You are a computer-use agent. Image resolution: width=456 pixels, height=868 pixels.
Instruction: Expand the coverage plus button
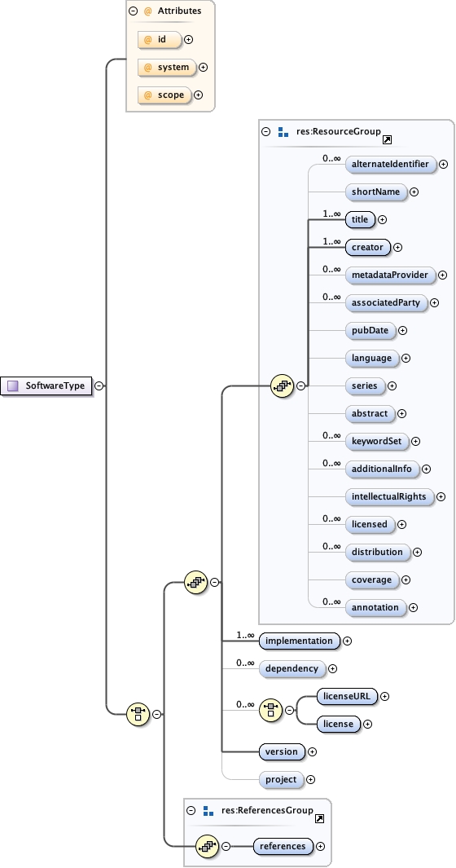[406, 579]
